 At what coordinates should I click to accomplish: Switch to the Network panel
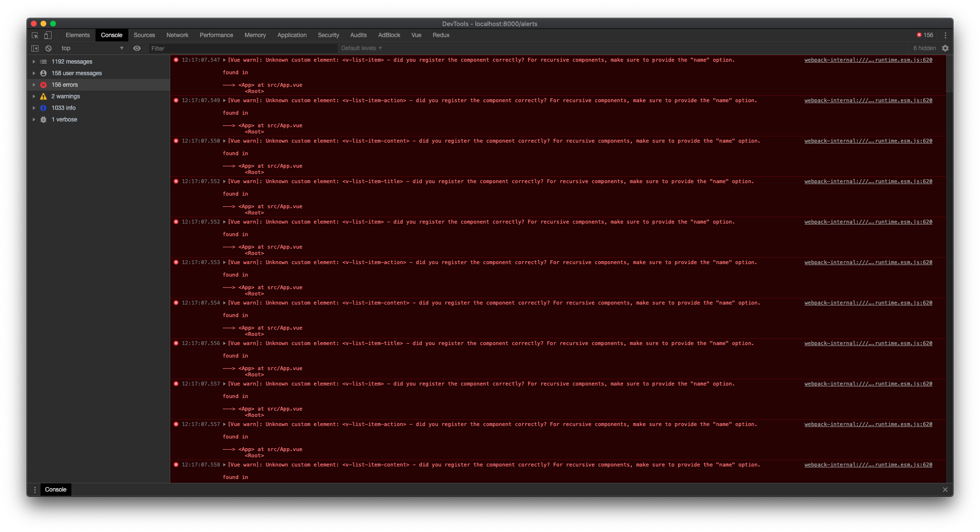(177, 35)
